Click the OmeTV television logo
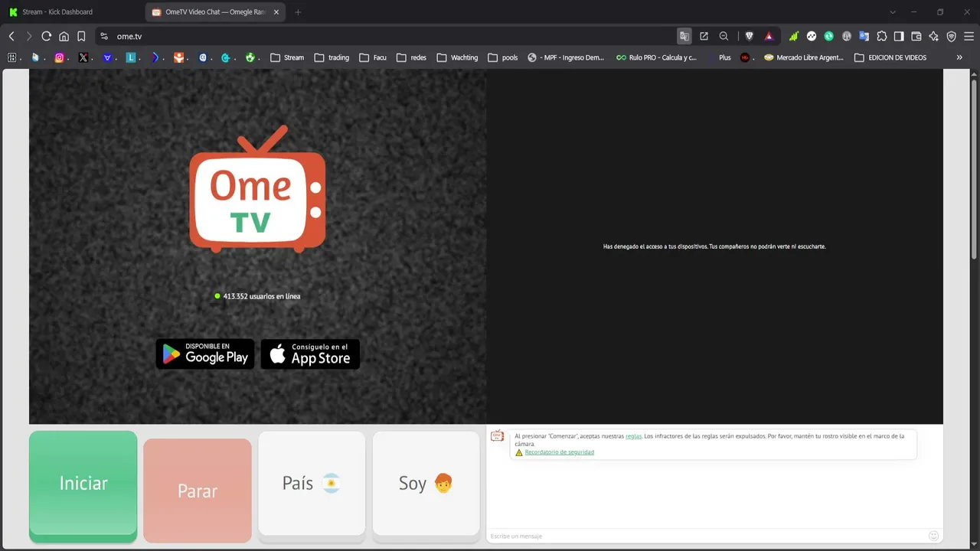Image resolution: width=980 pixels, height=551 pixels. coord(257,189)
